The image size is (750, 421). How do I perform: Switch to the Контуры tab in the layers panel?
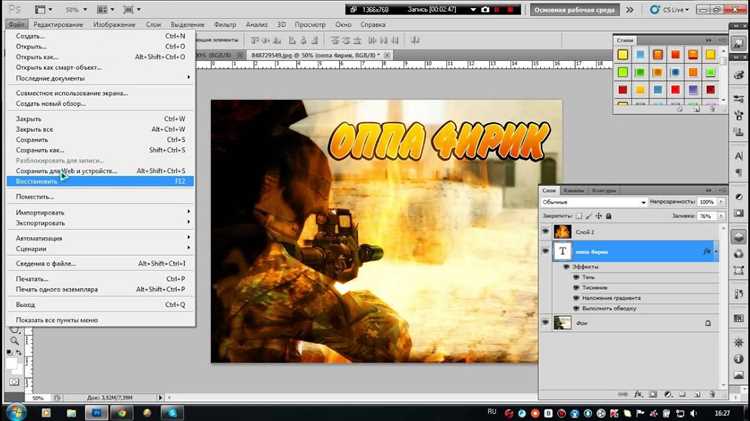tap(604, 190)
